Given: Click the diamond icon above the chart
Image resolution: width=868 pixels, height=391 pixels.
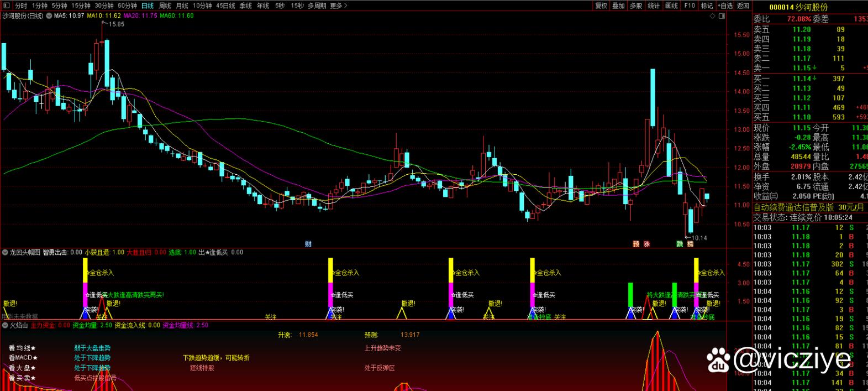Looking at the screenshot, I should tap(713, 17).
